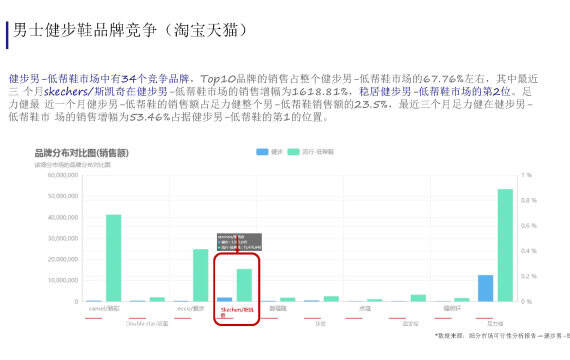Image resolution: width=570 pixels, height=360 pixels.
Task: Toggle the green legend series swatch
Action: (293, 152)
